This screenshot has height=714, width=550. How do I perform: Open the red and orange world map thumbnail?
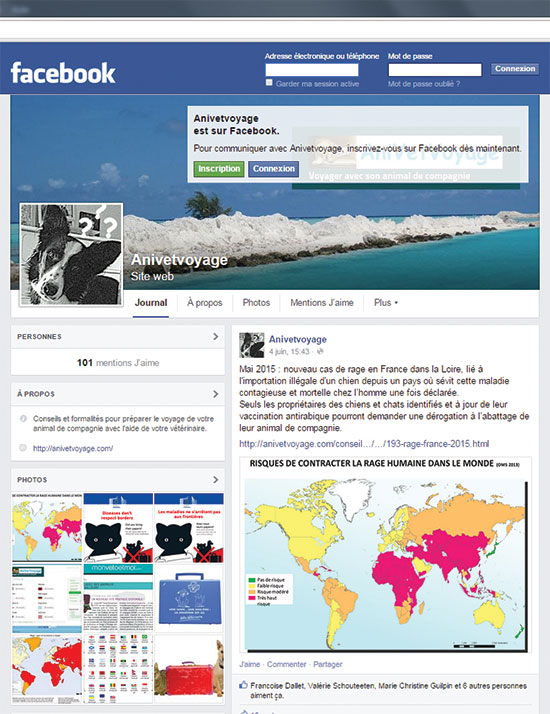point(47,669)
